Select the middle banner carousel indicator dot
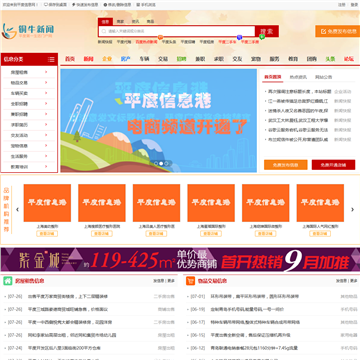 click(x=161, y=163)
